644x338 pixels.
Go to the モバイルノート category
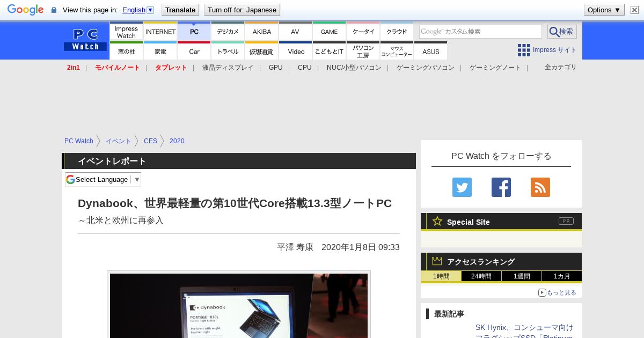point(118,68)
